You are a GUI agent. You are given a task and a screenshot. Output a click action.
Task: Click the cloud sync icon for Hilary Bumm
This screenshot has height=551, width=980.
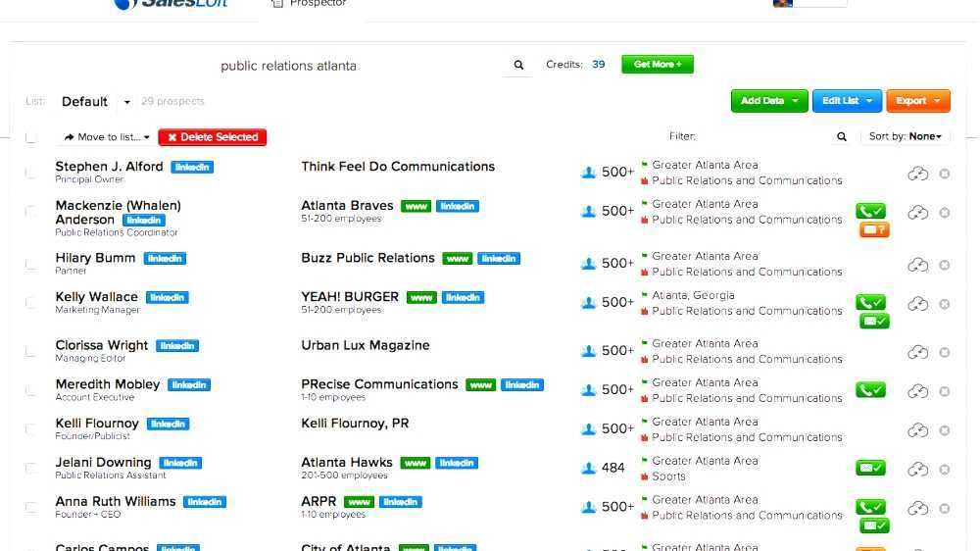click(x=917, y=265)
